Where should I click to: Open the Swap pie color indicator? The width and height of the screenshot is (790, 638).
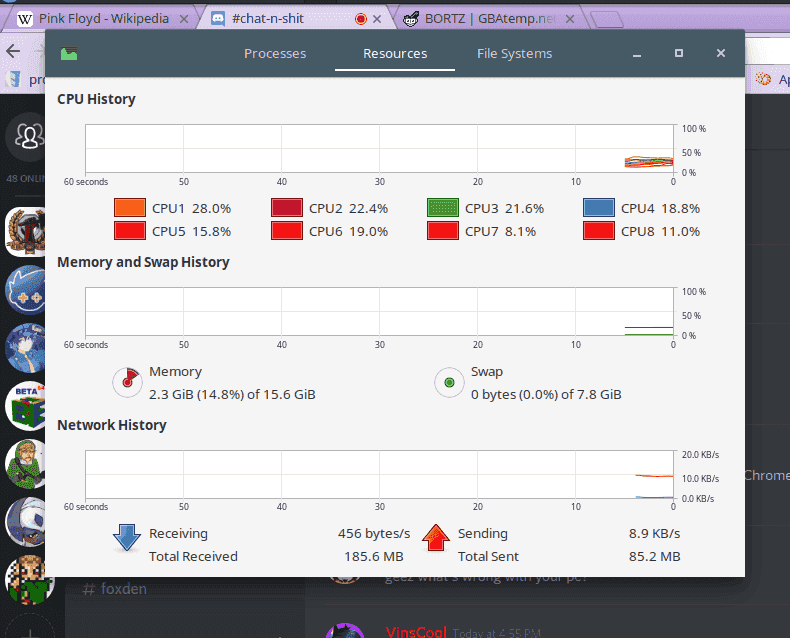coord(449,382)
